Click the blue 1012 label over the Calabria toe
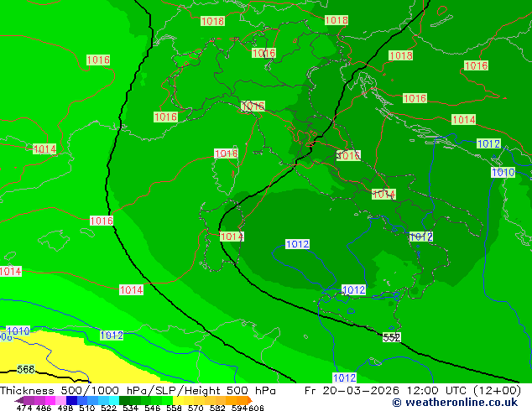 (x=421, y=237)
